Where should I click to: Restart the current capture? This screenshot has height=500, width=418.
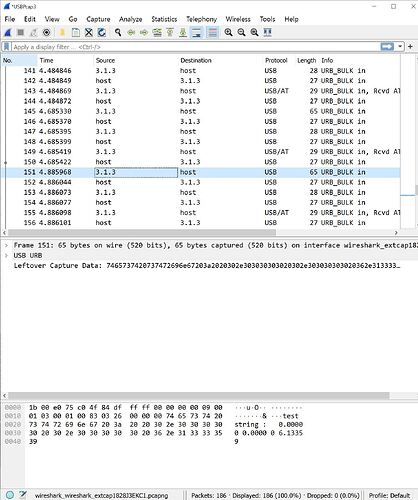(x=34, y=32)
